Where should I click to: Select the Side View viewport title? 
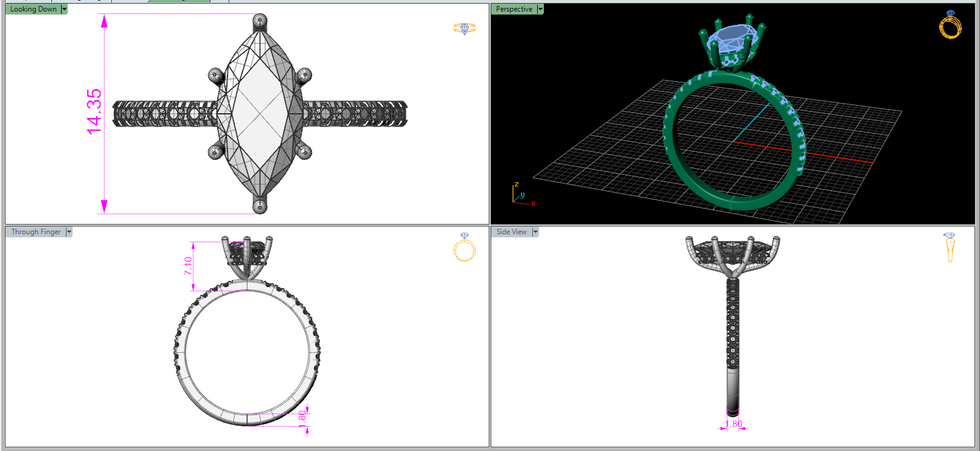[512, 232]
